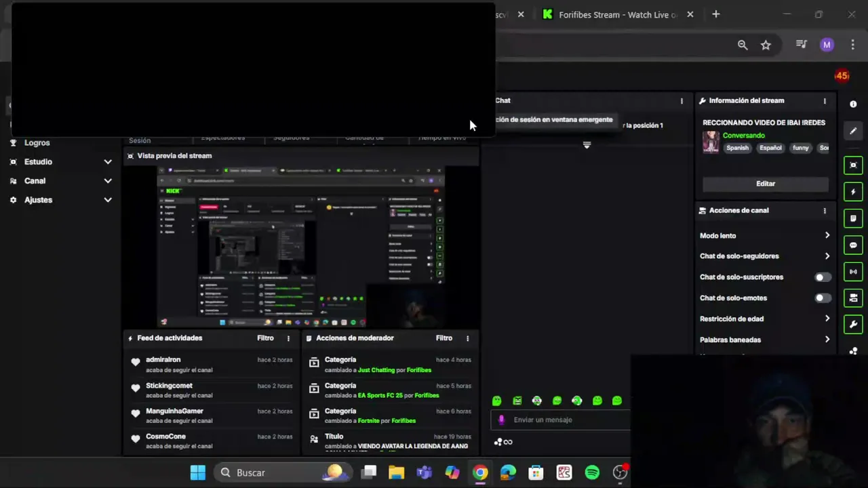
Task: Click the scroll-to-bottom arrow in chat
Action: tap(587, 144)
